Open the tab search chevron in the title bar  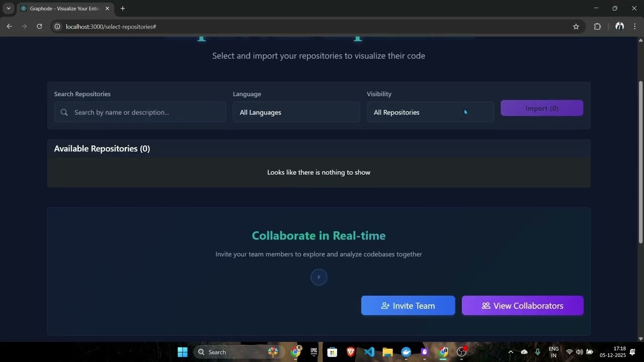8,8
